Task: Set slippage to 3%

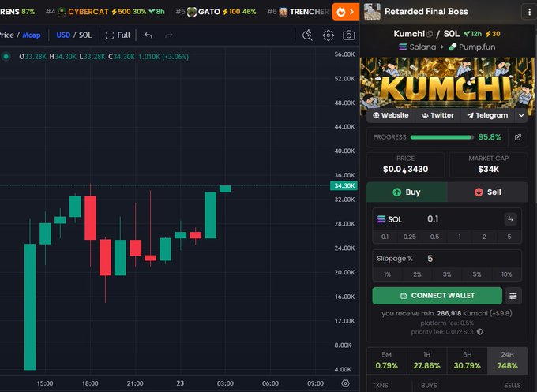Action: pos(447,274)
